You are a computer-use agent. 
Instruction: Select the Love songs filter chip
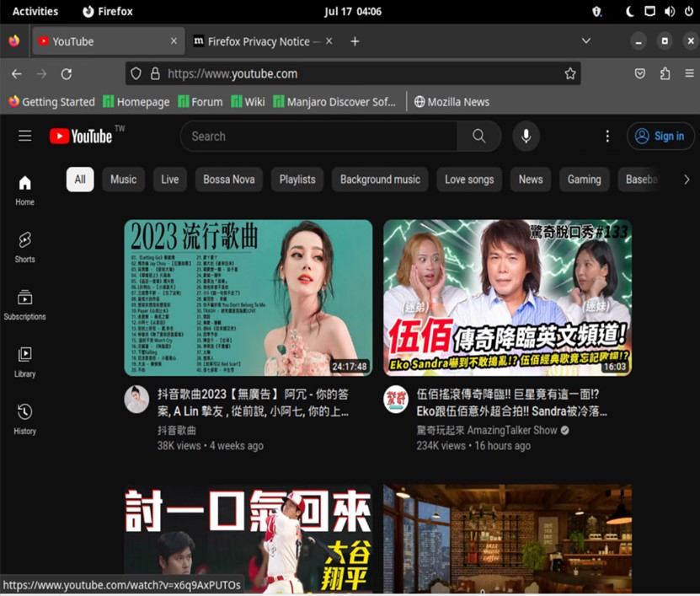pos(469,180)
